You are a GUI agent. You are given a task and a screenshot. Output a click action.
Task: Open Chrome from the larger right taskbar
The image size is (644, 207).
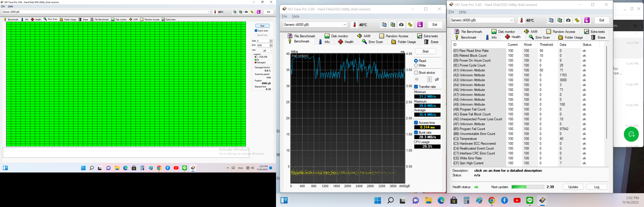point(491,200)
